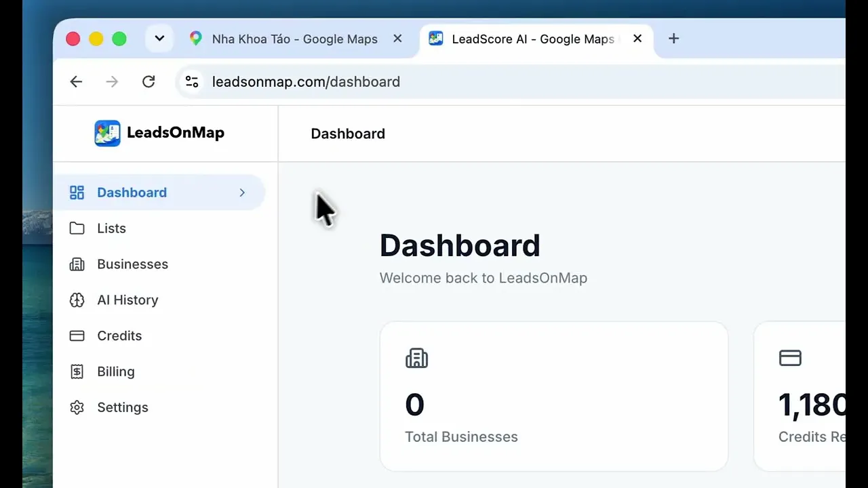Close the Nha Khoa Táo tab
This screenshot has height=488, width=868.
coord(397,39)
